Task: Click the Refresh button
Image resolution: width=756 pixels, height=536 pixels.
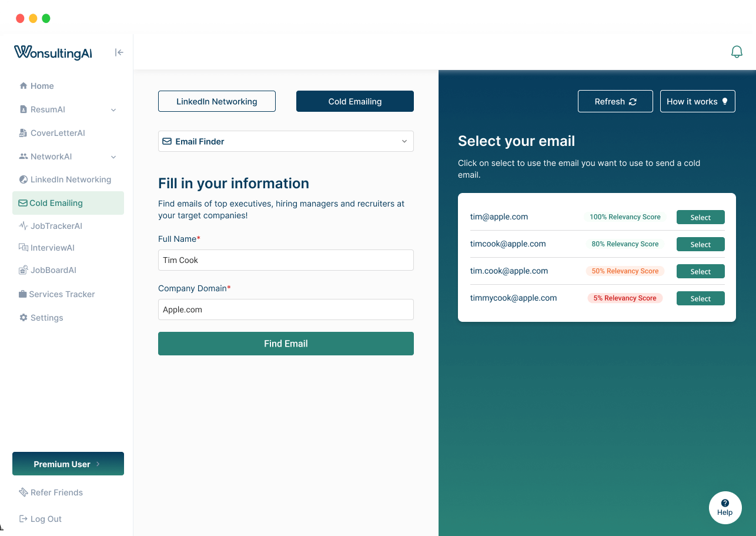Action: [615, 101]
